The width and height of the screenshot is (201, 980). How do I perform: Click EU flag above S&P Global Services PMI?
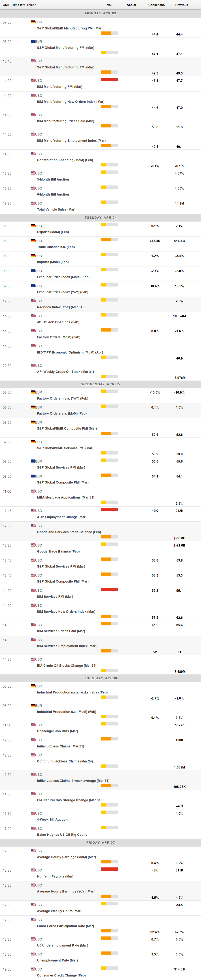pyautogui.click(x=33, y=461)
